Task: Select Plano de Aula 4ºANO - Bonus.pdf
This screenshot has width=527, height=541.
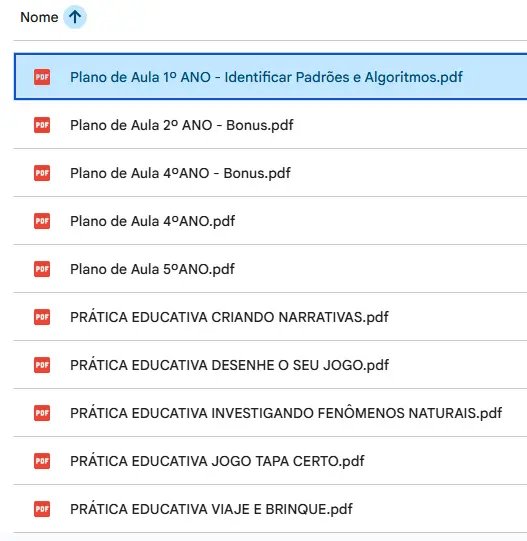Action: [x=180, y=173]
